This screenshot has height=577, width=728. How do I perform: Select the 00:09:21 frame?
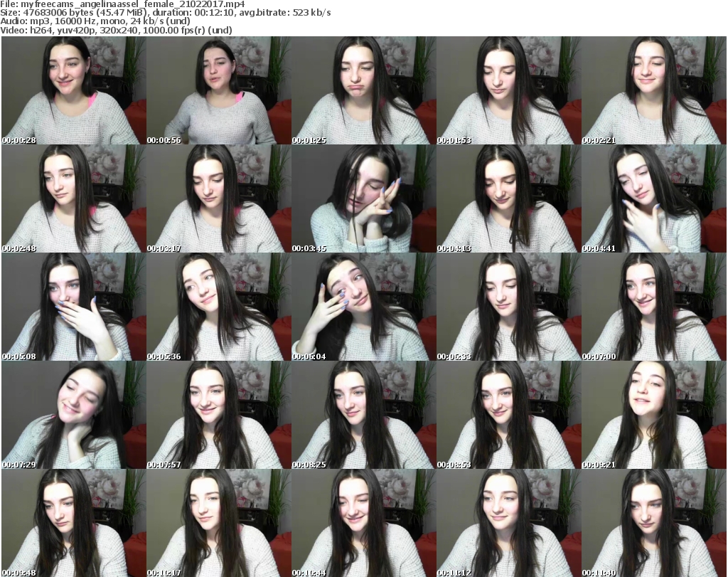(x=654, y=415)
